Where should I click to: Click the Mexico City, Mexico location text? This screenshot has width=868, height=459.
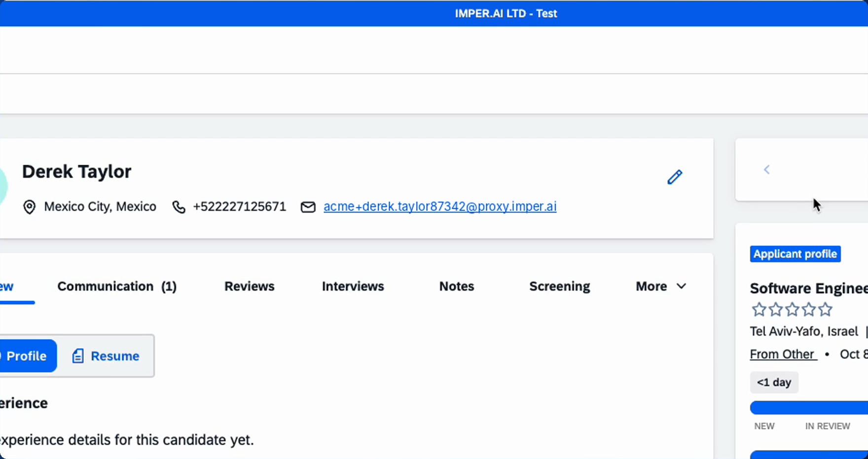coord(100,206)
